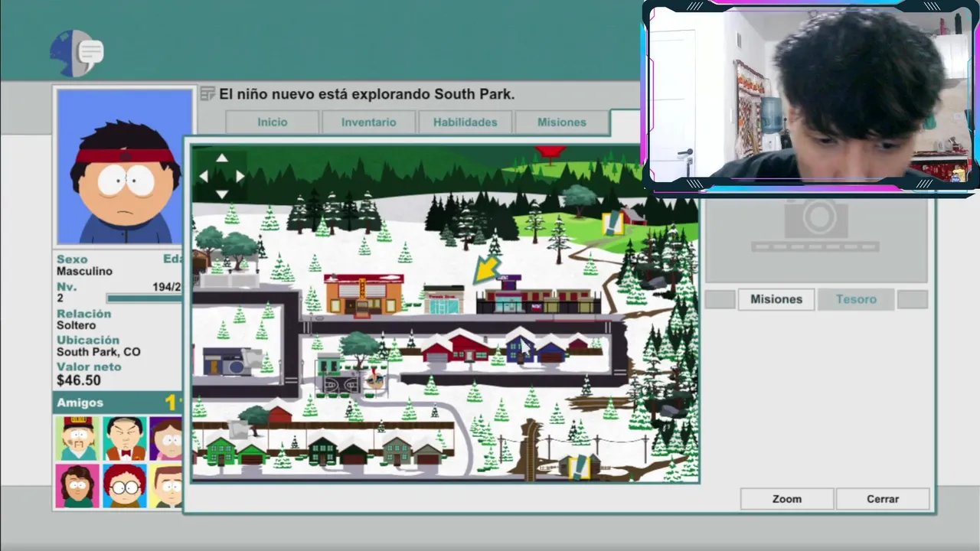Click the globe chat logo icon
980x551 pixels.
coord(77,53)
